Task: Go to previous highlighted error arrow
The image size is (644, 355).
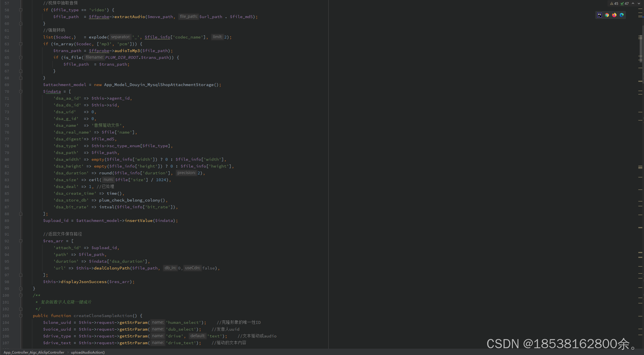Action: click(x=633, y=4)
